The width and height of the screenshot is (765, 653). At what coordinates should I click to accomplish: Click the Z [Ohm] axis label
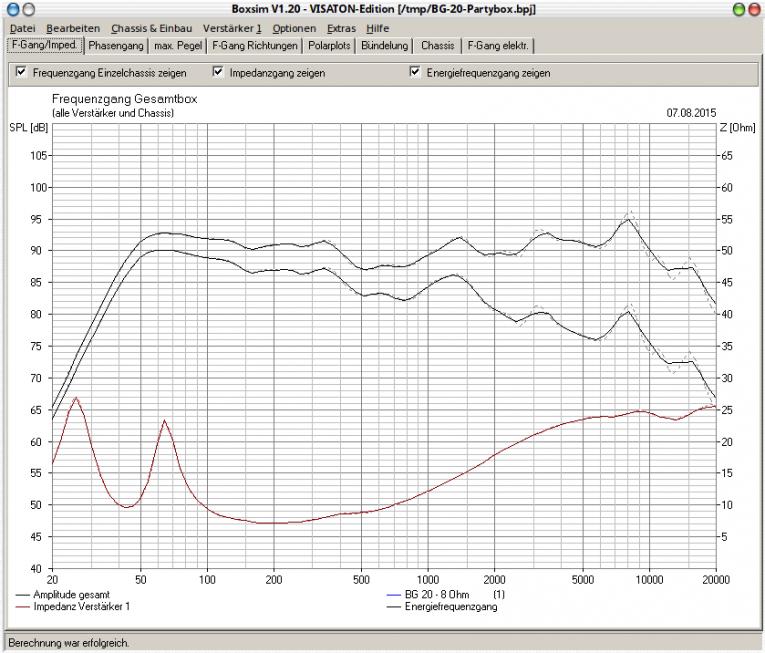(737, 128)
